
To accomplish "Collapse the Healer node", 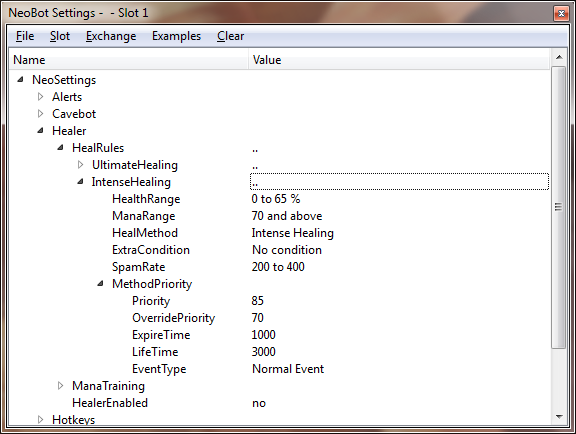I will click(x=40, y=130).
